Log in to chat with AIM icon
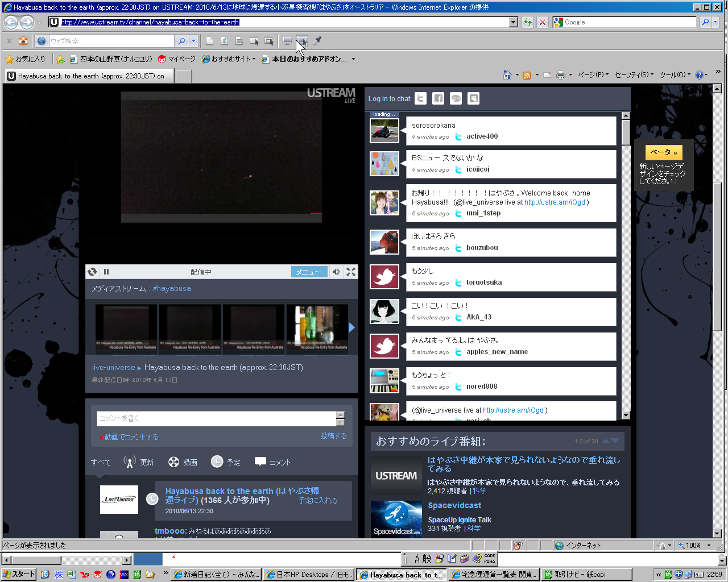 pyautogui.click(x=456, y=98)
